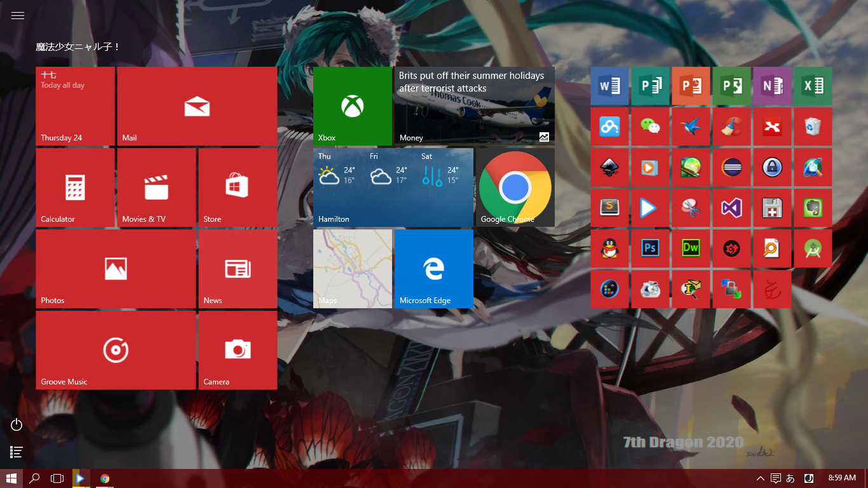Open the Hamilton weather tile
868x488 pixels.
coord(393,187)
